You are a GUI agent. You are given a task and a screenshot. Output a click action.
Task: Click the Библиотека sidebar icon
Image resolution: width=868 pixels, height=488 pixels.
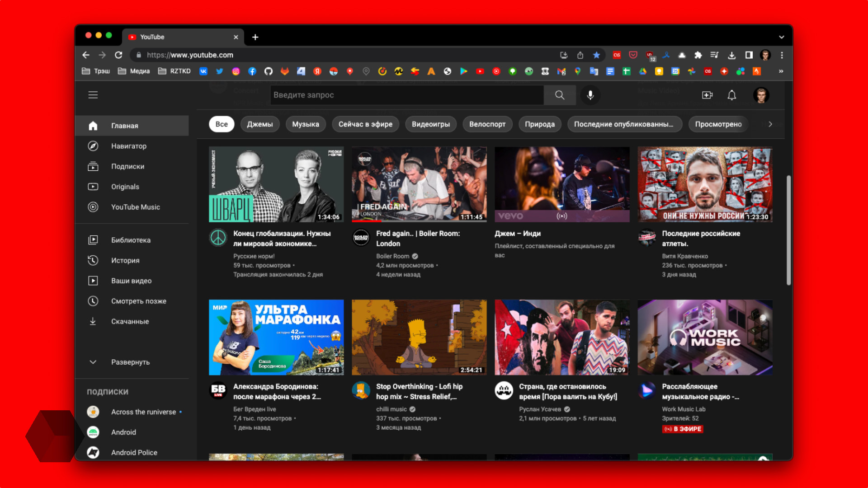(x=95, y=239)
